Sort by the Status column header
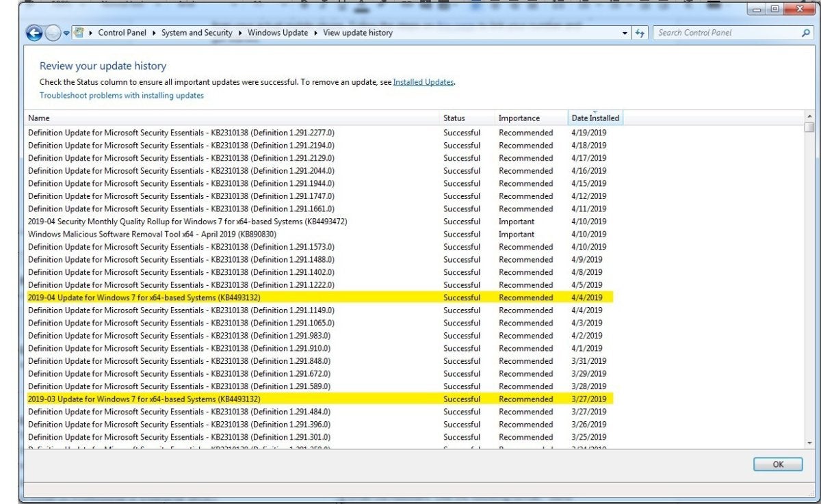The image size is (821, 504). point(467,118)
